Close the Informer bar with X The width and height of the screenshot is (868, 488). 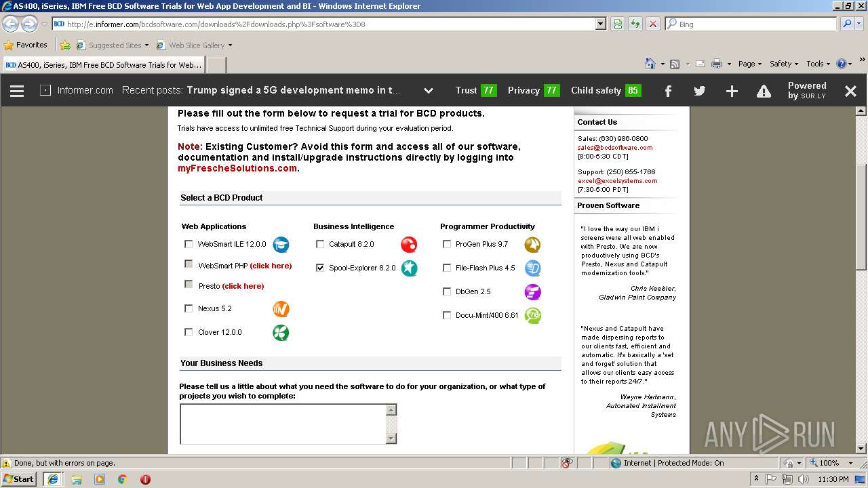[850, 91]
